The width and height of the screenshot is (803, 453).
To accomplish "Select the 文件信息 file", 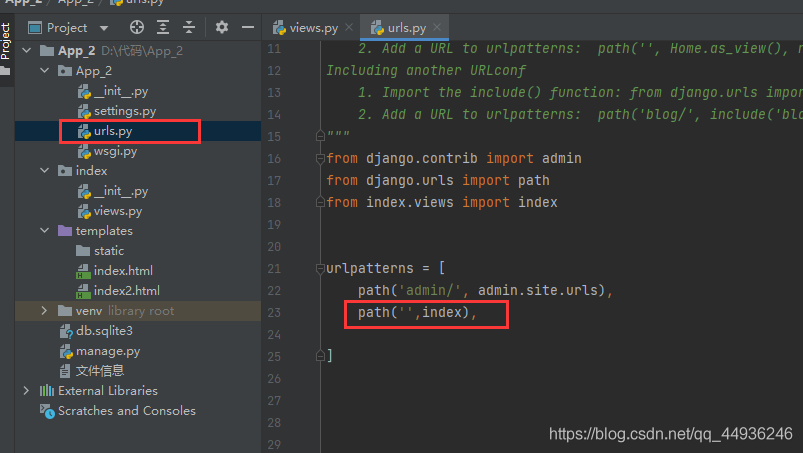I will [x=100, y=371].
